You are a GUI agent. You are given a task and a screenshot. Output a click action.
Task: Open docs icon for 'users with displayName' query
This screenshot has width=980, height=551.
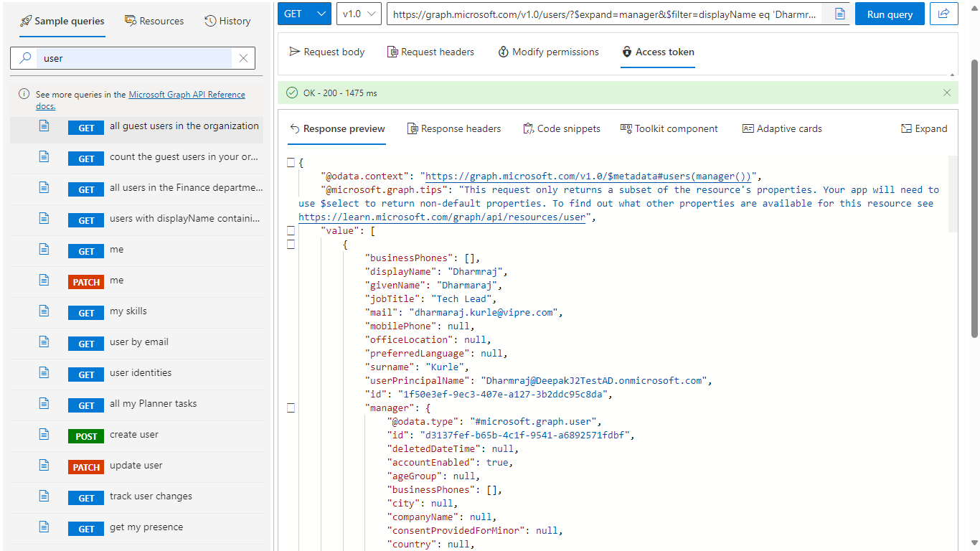coord(44,218)
